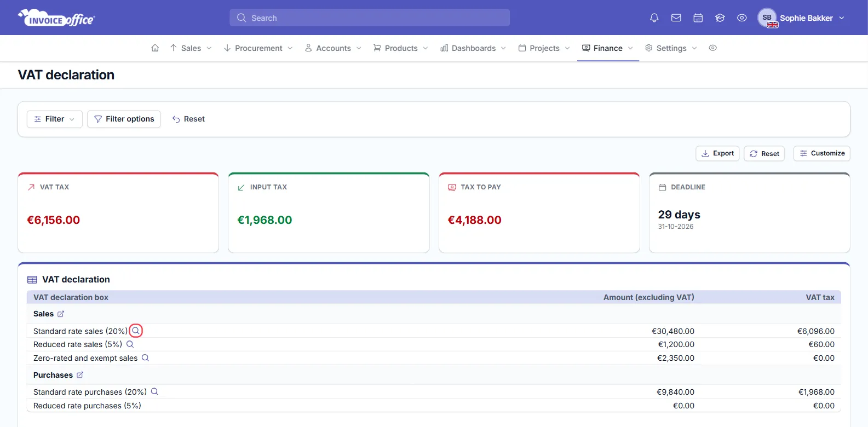Open details for Standard rate purchases (20%)

point(154,392)
